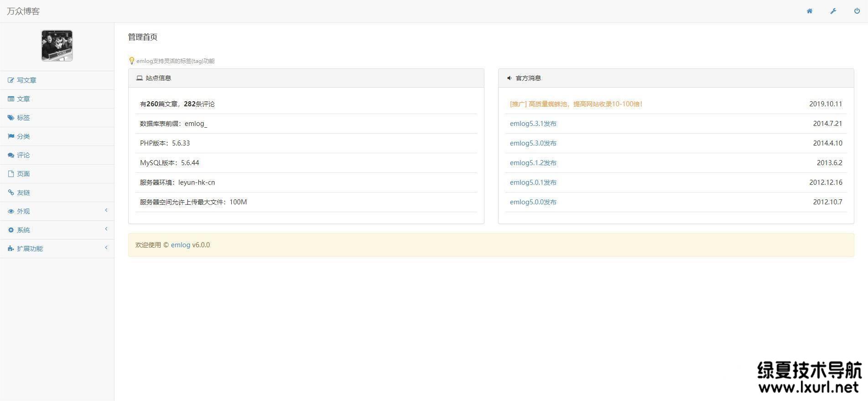Open the emlog5.3.1发布 announcement link
868x401 pixels.
pos(533,124)
